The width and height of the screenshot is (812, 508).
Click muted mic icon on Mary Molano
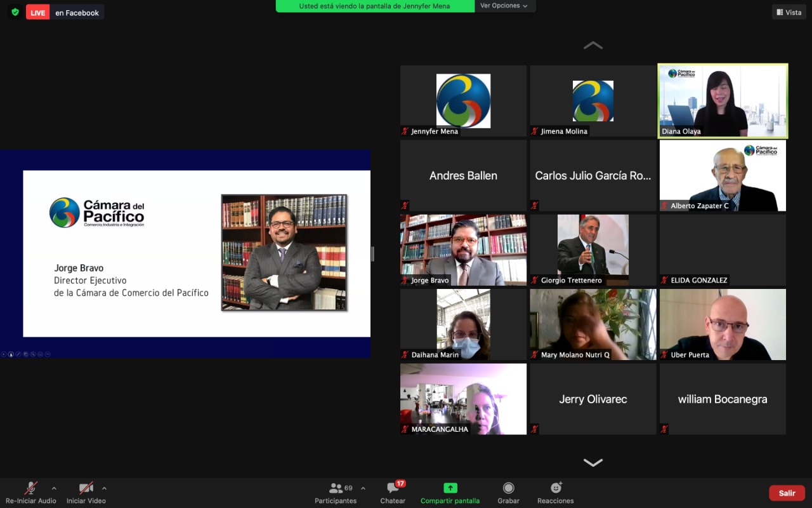point(535,355)
